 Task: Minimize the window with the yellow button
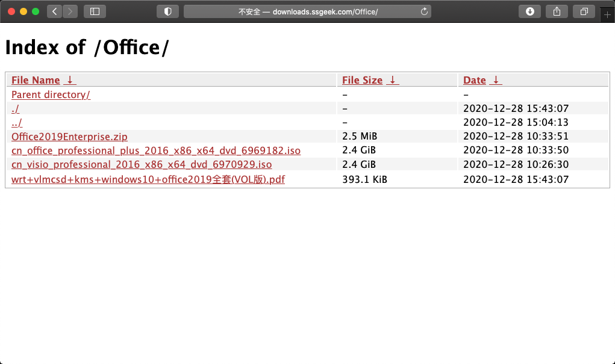point(23,11)
